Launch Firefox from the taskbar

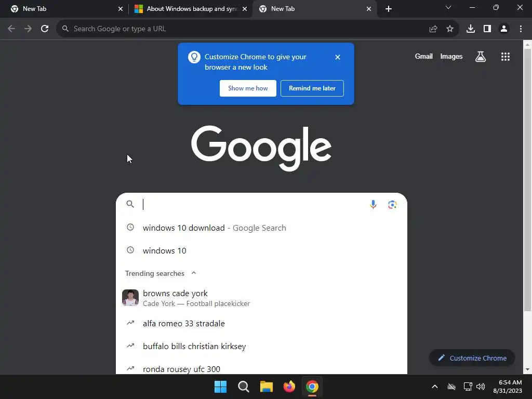point(289,387)
